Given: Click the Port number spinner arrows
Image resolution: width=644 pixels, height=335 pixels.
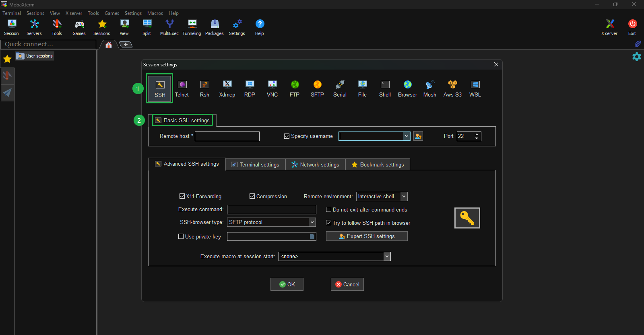Looking at the screenshot, I should click(x=477, y=136).
